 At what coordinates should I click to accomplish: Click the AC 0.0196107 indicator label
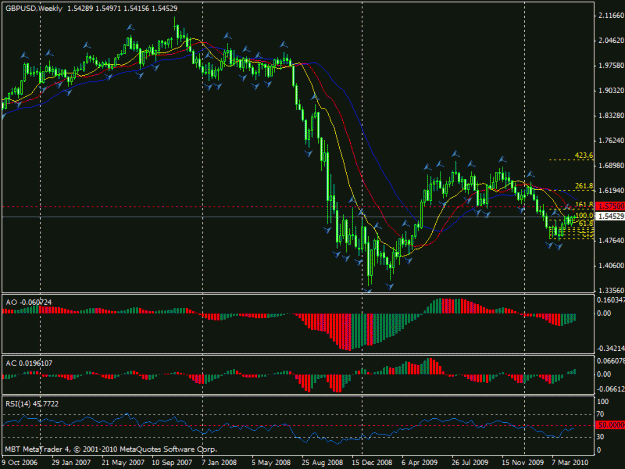point(29,363)
